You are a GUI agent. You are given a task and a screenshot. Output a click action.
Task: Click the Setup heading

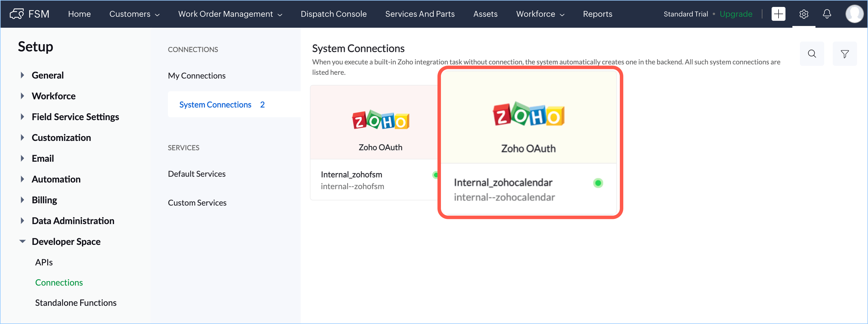point(35,46)
